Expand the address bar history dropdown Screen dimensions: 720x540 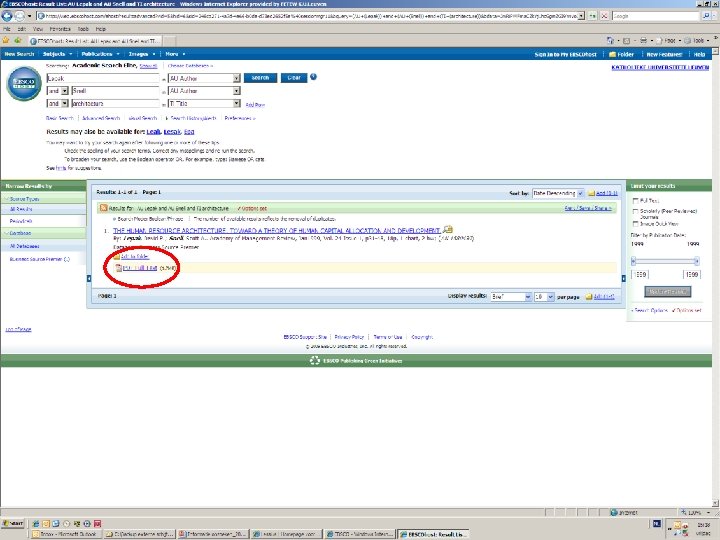click(x=581, y=16)
